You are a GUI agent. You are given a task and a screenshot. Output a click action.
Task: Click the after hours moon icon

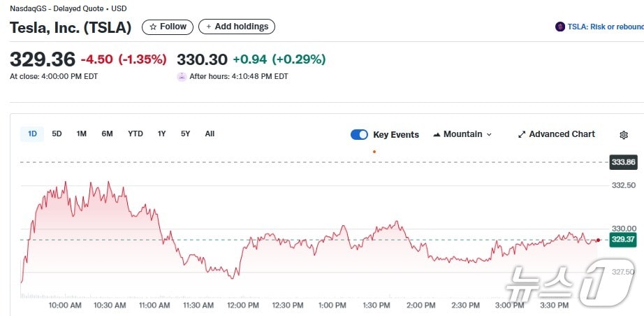coord(182,76)
